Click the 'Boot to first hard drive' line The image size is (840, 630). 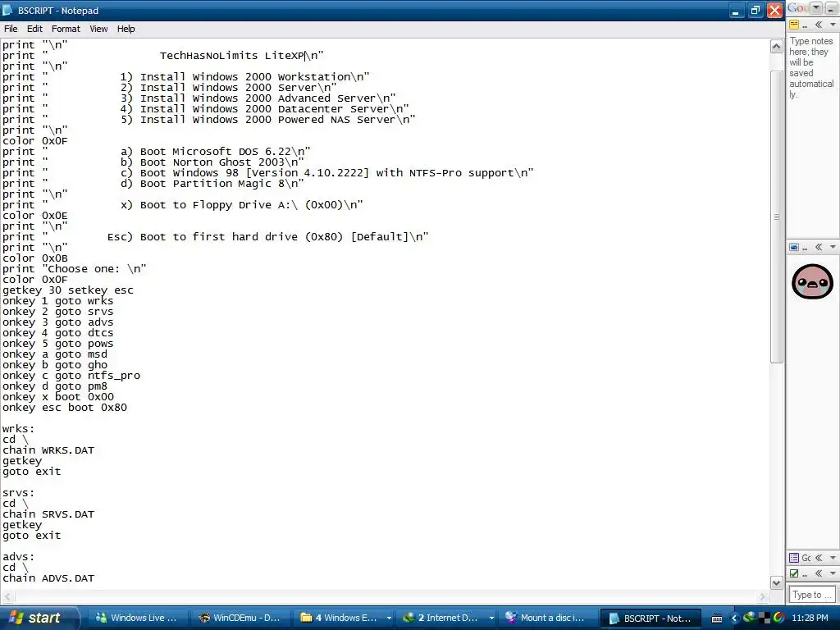coord(216,237)
